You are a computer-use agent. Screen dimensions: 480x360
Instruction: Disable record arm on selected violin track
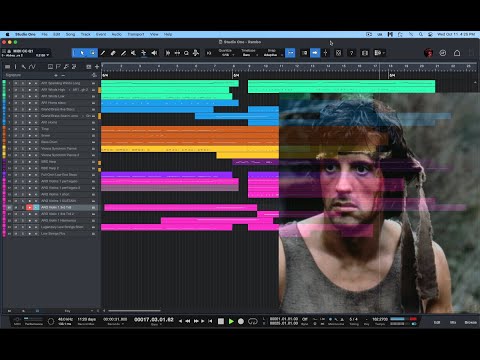29,207
